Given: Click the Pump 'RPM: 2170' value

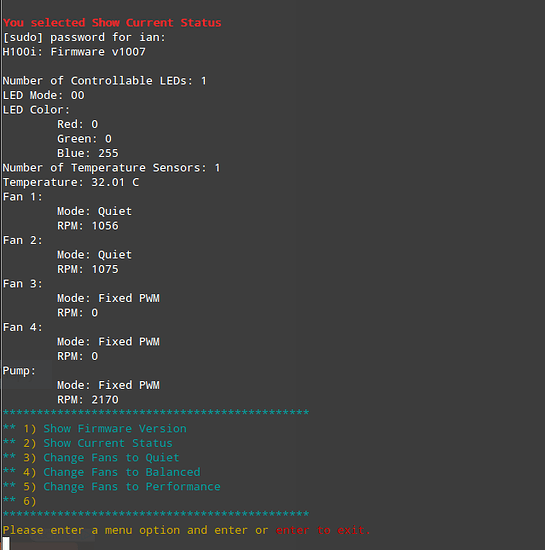Looking at the screenshot, I should (88, 400).
